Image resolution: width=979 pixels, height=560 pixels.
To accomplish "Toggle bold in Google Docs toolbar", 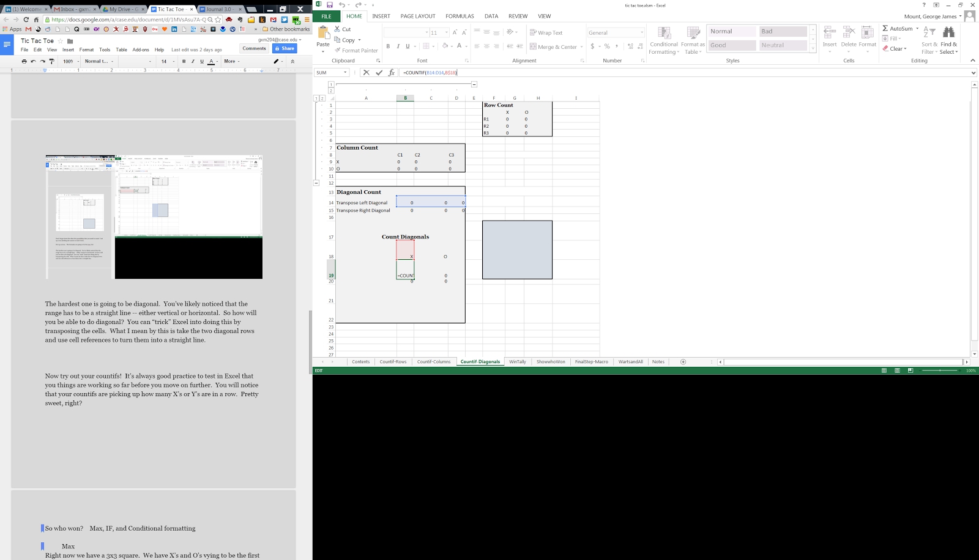I will click(184, 61).
